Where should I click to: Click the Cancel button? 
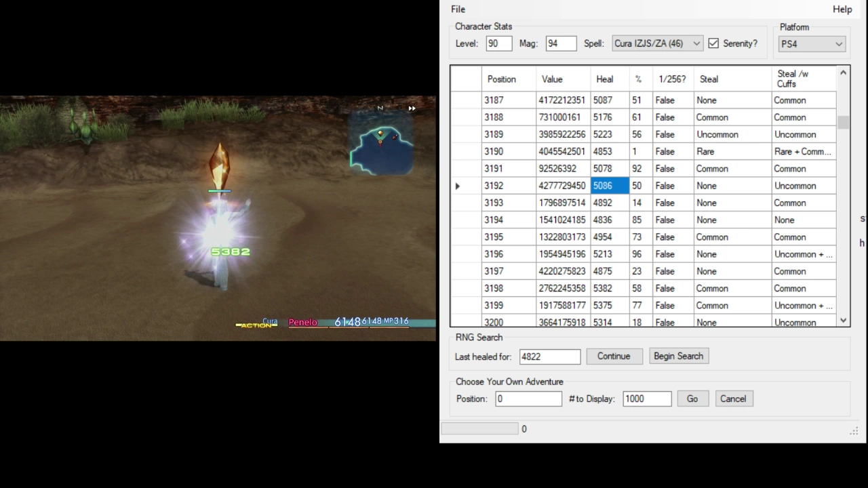[x=733, y=399]
